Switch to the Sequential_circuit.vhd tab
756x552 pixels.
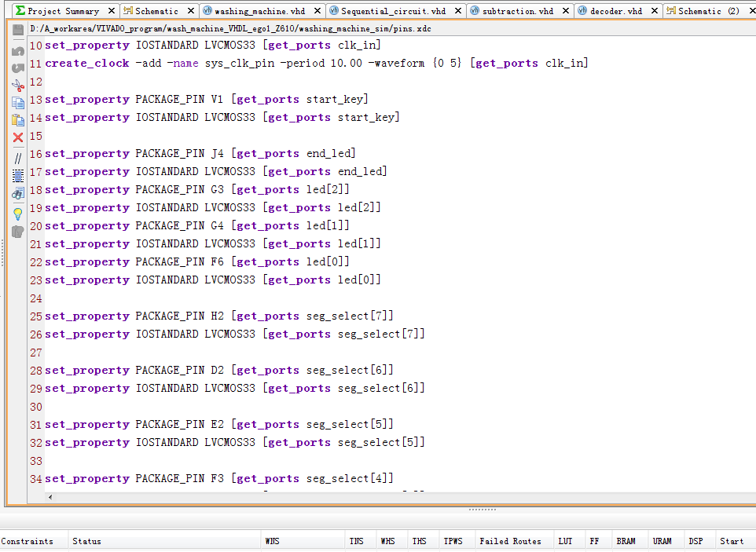pos(393,11)
